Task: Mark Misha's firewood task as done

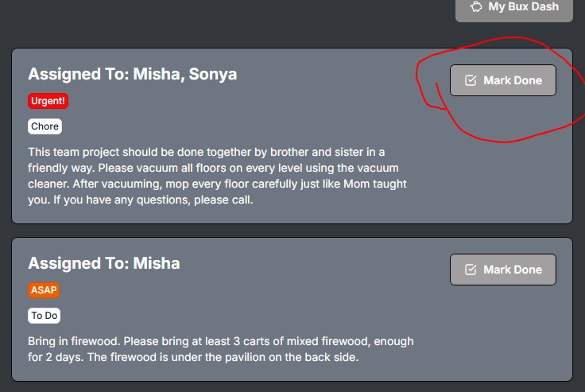Action: (x=502, y=270)
